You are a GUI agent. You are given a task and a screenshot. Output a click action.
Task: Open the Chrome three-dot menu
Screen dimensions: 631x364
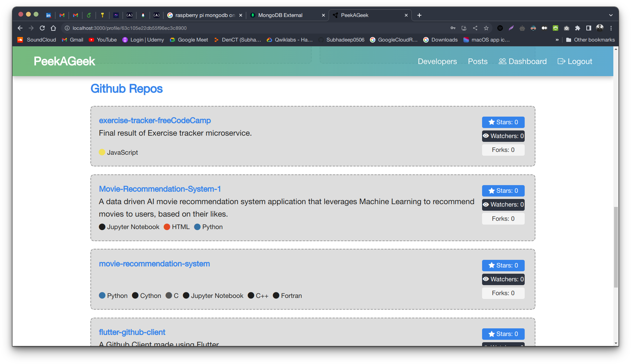click(611, 28)
